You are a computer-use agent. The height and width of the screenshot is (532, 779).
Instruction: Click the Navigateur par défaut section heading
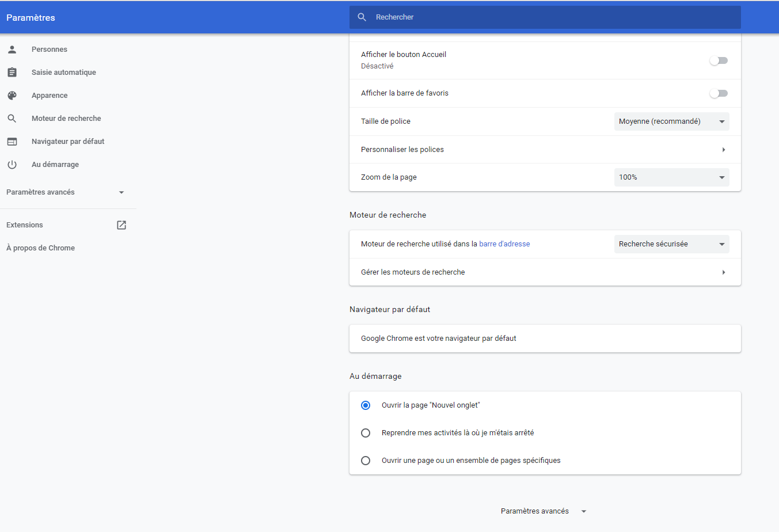390,309
